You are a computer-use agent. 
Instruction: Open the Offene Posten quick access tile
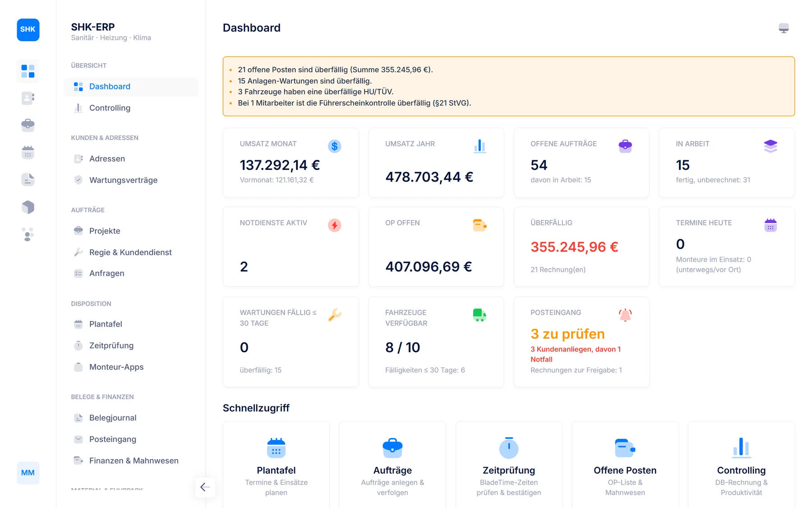click(x=625, y=465)
